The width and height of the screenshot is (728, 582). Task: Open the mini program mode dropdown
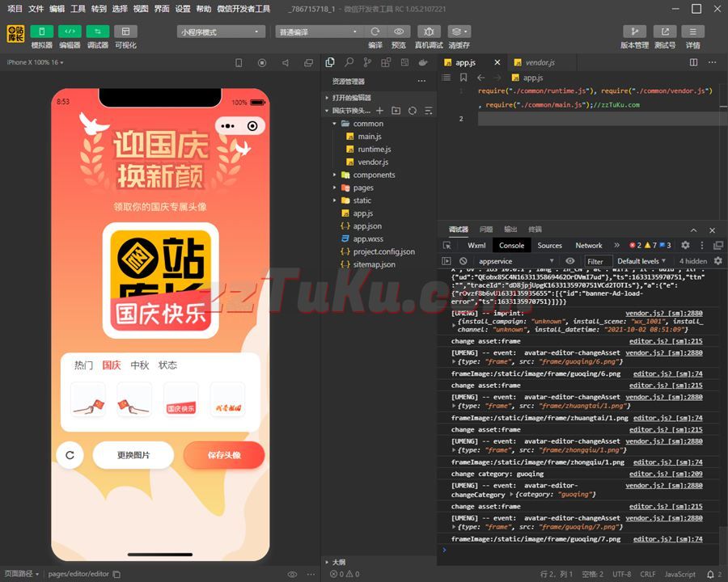pyautogui.click(x=221, y=32)
